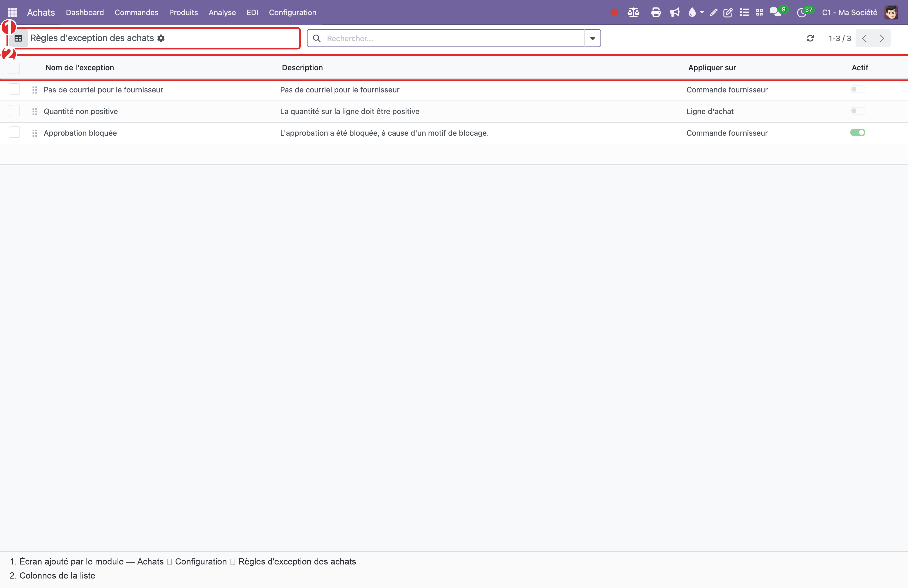Open the Analyse menu

click(222, 12)
